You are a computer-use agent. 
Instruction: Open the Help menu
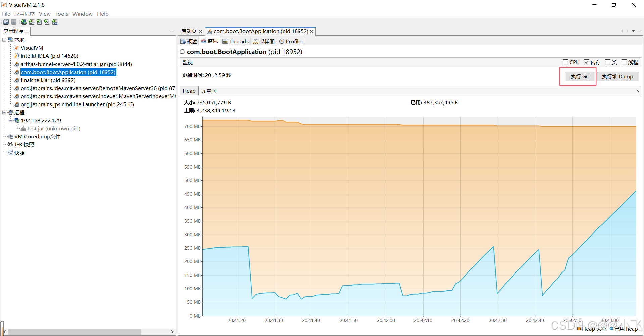point(103,14)
